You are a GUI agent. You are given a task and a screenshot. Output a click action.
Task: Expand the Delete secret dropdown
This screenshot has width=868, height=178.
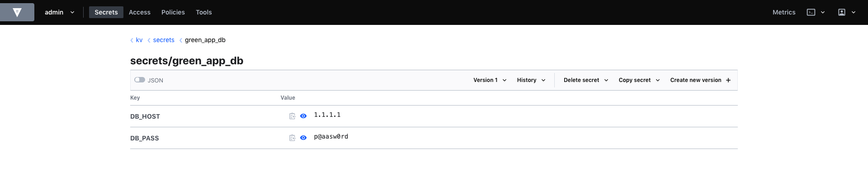coord(586,80)
